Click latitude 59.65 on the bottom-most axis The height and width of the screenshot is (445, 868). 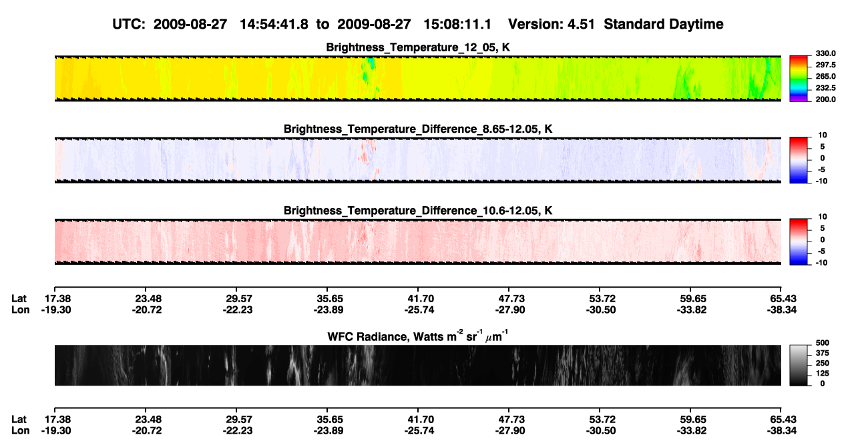690,419
